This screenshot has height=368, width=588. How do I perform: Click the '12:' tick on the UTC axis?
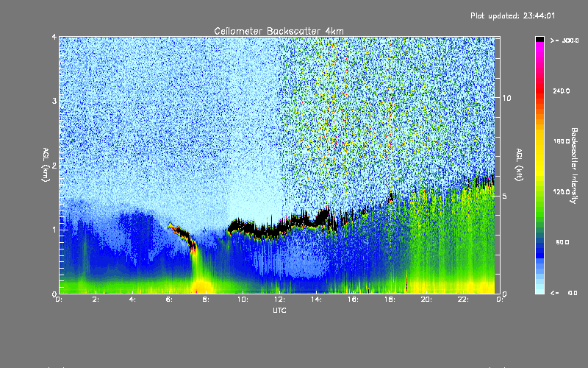tap(279, 300)
